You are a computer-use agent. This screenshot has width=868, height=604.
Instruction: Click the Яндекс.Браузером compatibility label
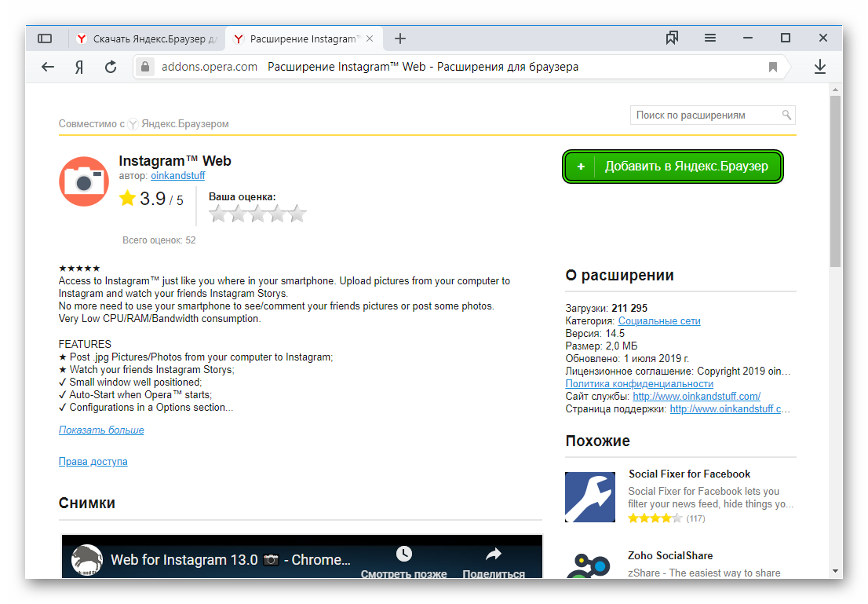coord(185,123)
